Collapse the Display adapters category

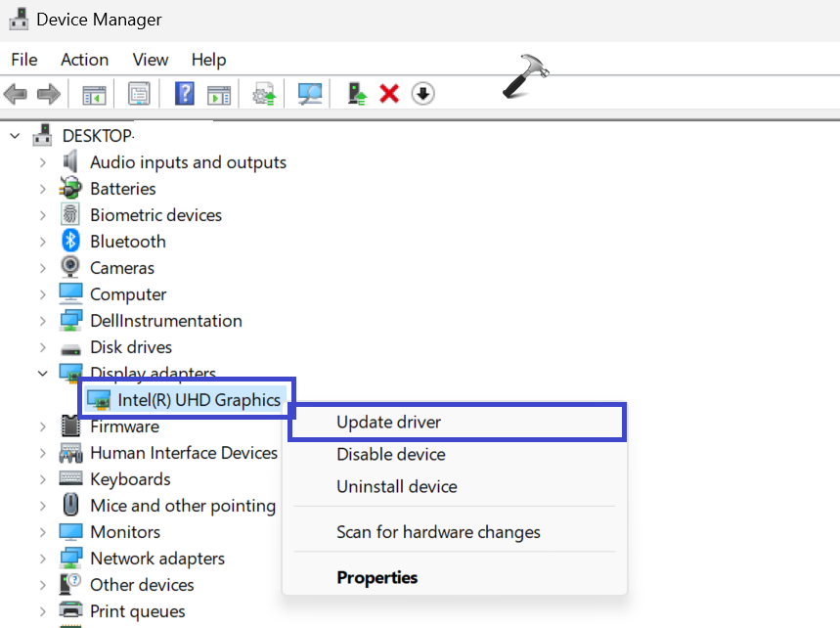43,374
